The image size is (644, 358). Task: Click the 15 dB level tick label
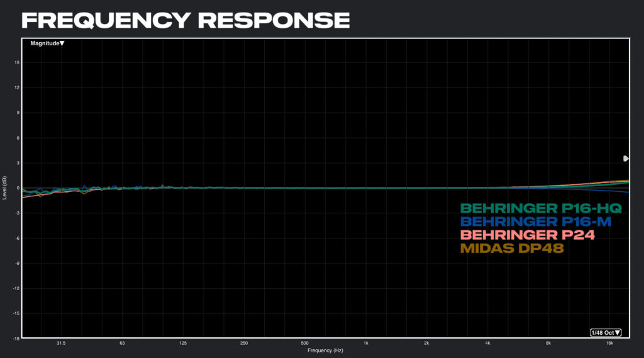tap(18, 63)
